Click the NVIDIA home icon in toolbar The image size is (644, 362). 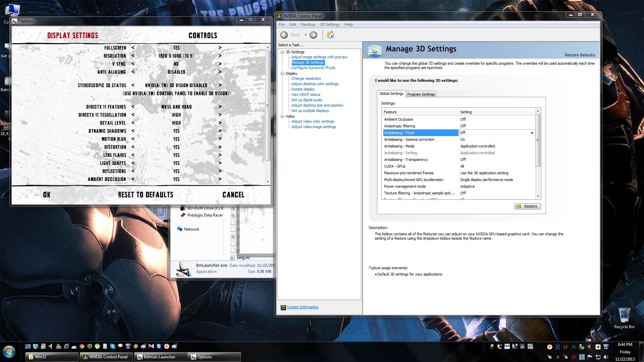[330, 35]
